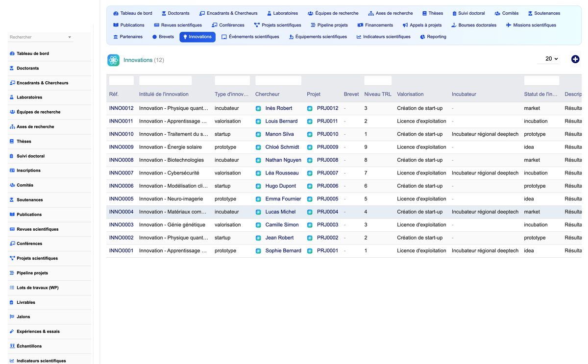Image resolution: width=588 pixels, height=364 pixels.
Task: Click Reporting pie chart icon in top navigation
Action: [x=422, y=37]
